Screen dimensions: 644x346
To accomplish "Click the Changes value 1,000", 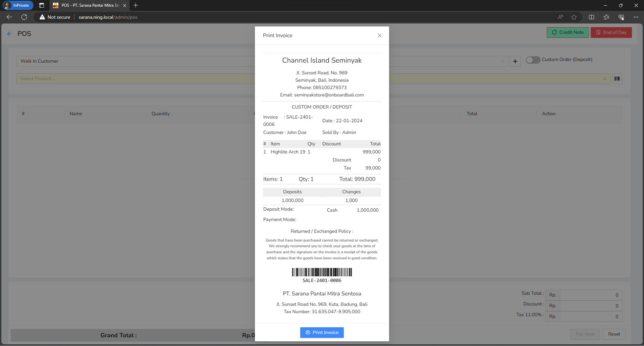I will click(352, 201).
